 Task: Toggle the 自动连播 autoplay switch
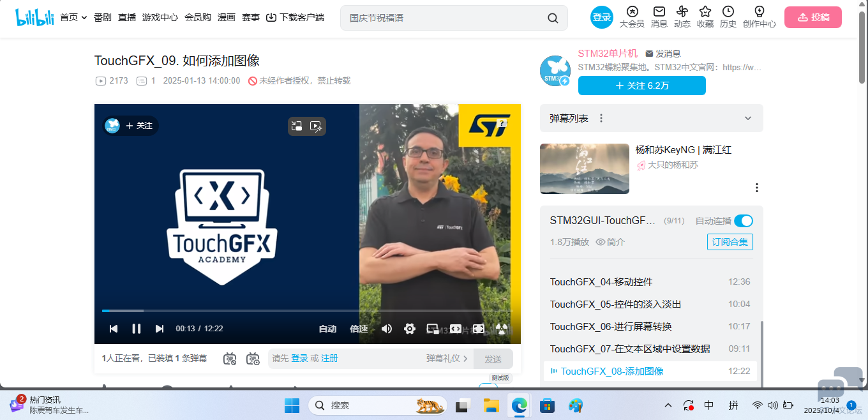coord(744,221)
